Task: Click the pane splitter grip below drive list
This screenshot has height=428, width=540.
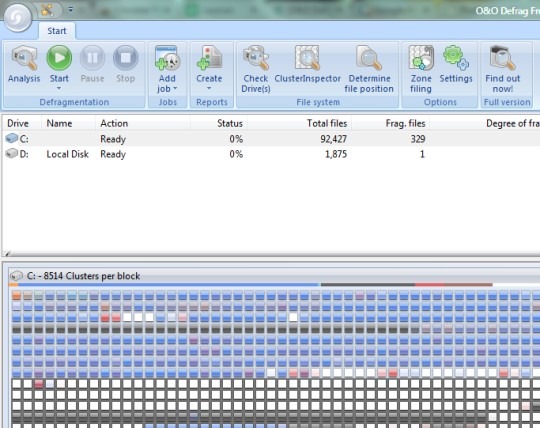Action: coord(8,254)
